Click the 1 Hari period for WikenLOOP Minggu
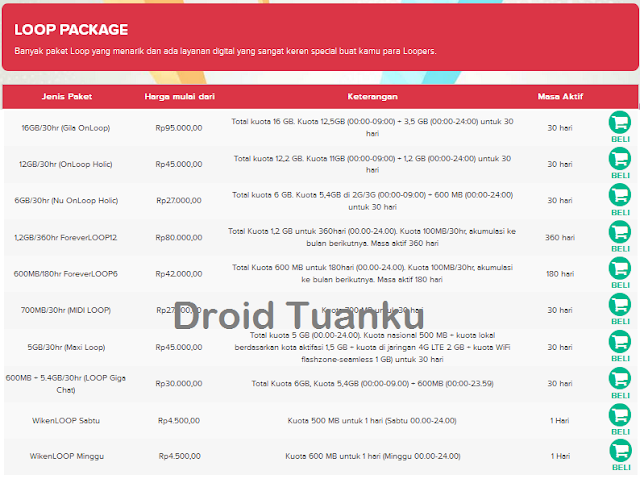The height and width of the screenshot is (479, 640). pyautogui.click(x=560, y=456)
